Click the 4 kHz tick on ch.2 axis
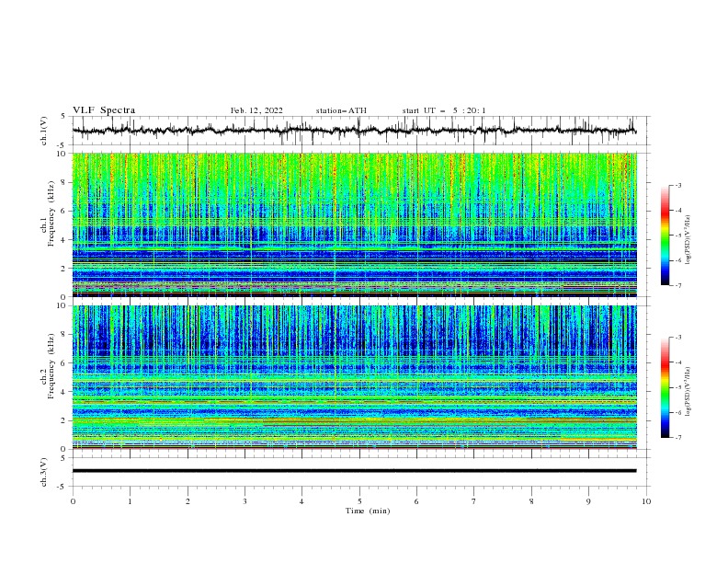The height and width of the screenshot is (563, 728). [64, 392]
